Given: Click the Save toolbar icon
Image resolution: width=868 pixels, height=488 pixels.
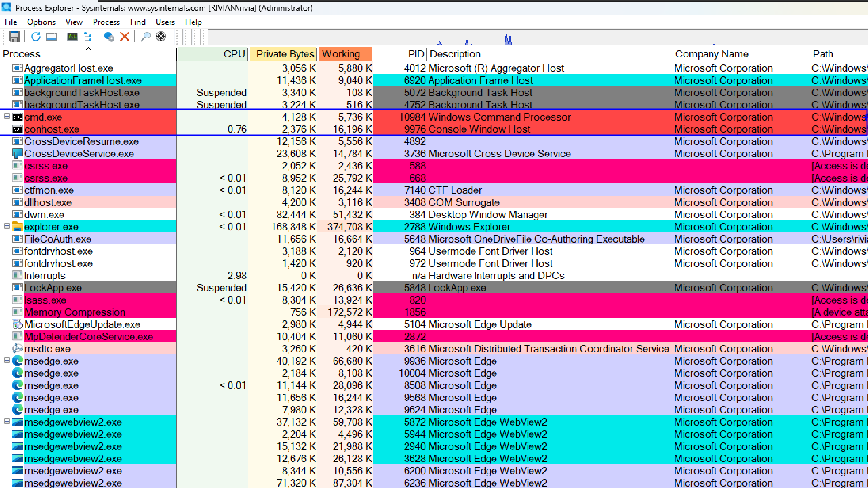Looking at the screenshot, I should pyautogui.click(x=14, y=37).
